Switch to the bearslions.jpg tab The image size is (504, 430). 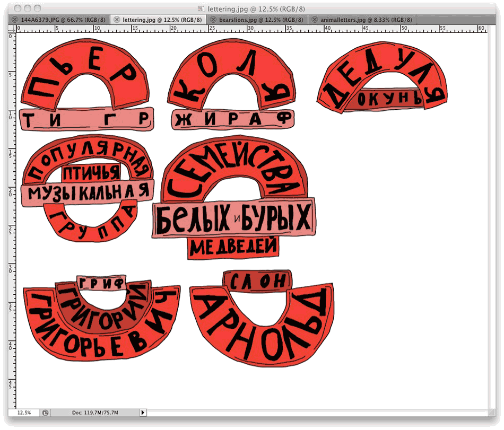(258, 20)
